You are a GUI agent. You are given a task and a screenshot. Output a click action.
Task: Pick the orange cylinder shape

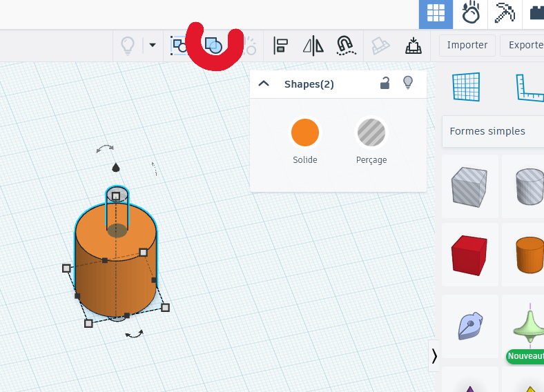tap(529, 255)
